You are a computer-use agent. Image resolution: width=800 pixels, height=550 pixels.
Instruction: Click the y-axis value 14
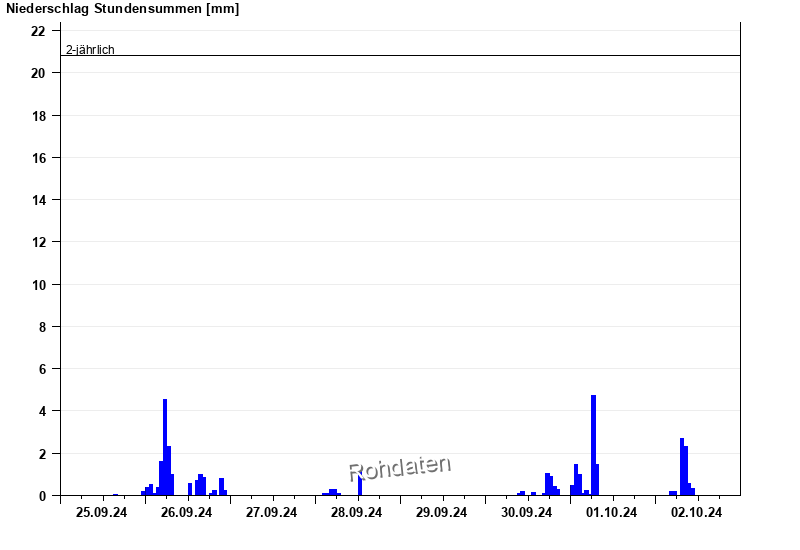38,200
